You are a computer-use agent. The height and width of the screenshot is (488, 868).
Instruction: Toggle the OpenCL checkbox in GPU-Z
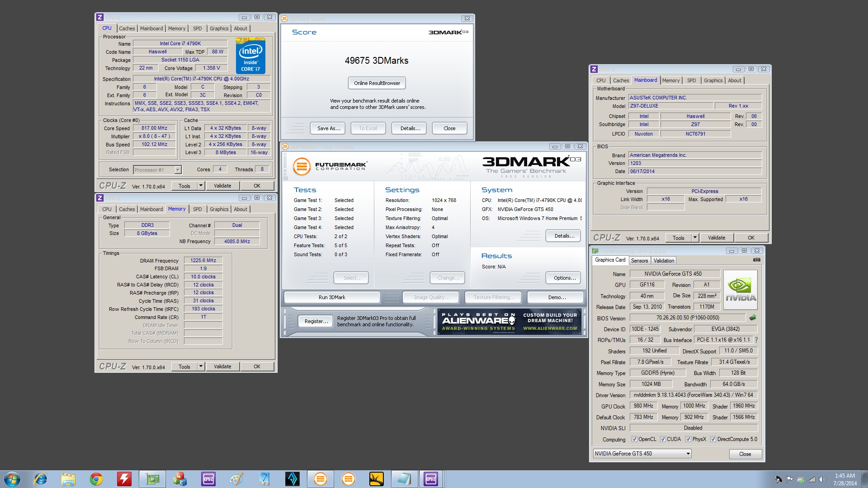(634, 439)
